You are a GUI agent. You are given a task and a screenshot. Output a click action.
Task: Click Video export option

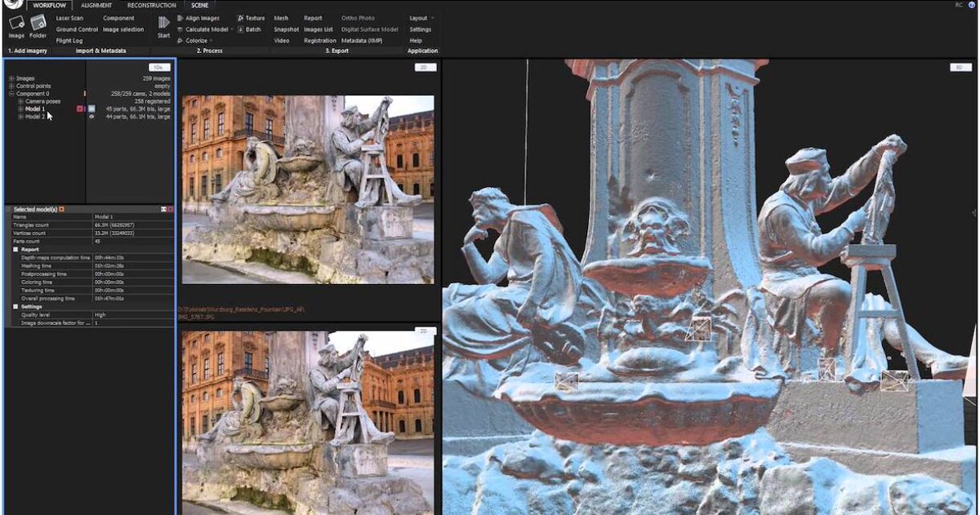click(x=282, y=41)
